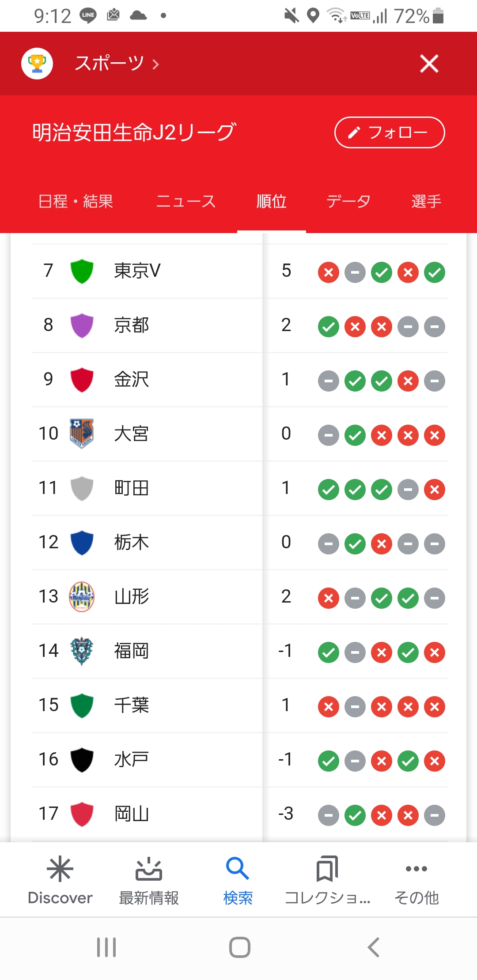The height and width of the screenshot is (980, 477).
Task: Tap the Android back arrow
Action: pyautogui.click(x=374, y=947)
